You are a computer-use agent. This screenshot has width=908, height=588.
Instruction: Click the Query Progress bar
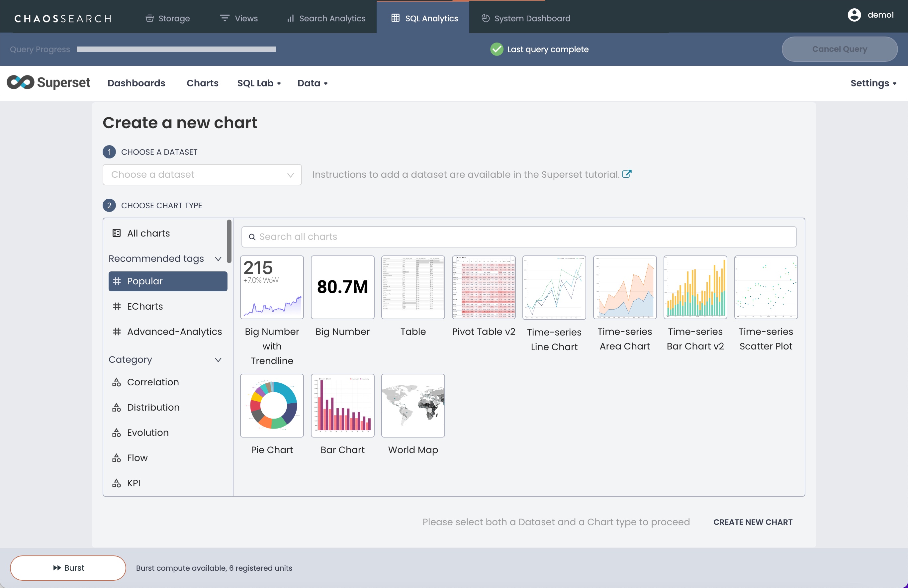tap(176, 49)
